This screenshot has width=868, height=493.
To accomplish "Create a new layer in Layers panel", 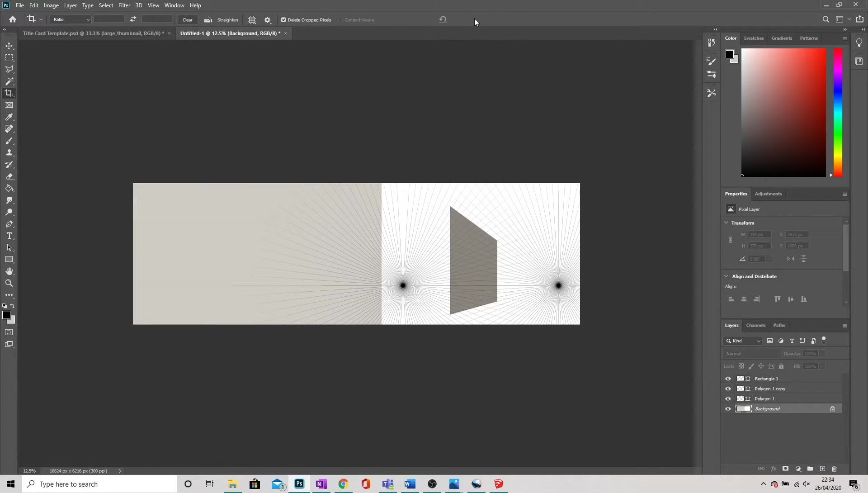I will point(822,469).
